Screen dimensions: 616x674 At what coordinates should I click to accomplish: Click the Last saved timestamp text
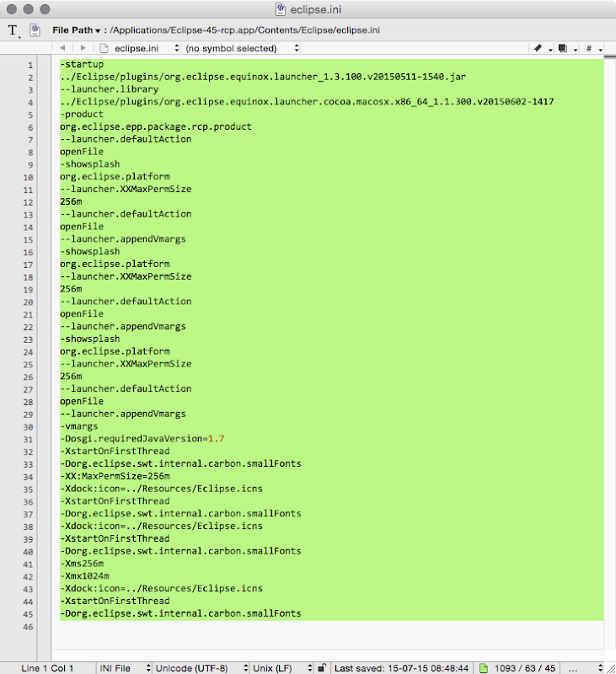tap(401, 668)
